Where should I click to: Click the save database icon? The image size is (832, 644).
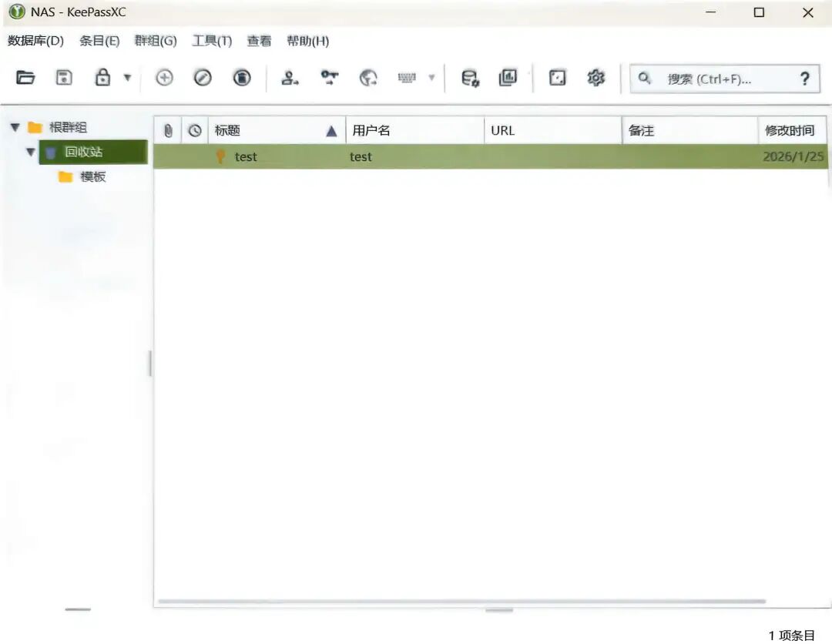click(x=65, y=78)
